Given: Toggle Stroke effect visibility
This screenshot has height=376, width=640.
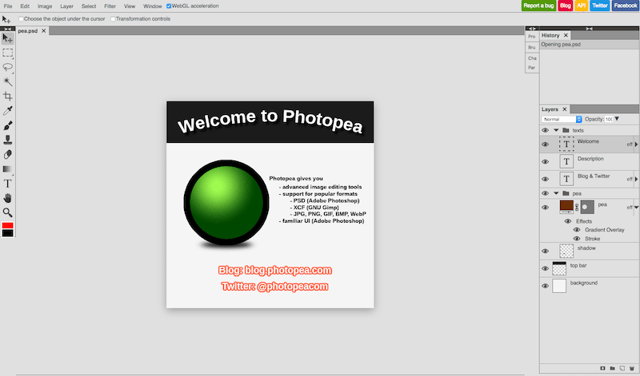Looking at the screenshot, I should click(576, 239).
